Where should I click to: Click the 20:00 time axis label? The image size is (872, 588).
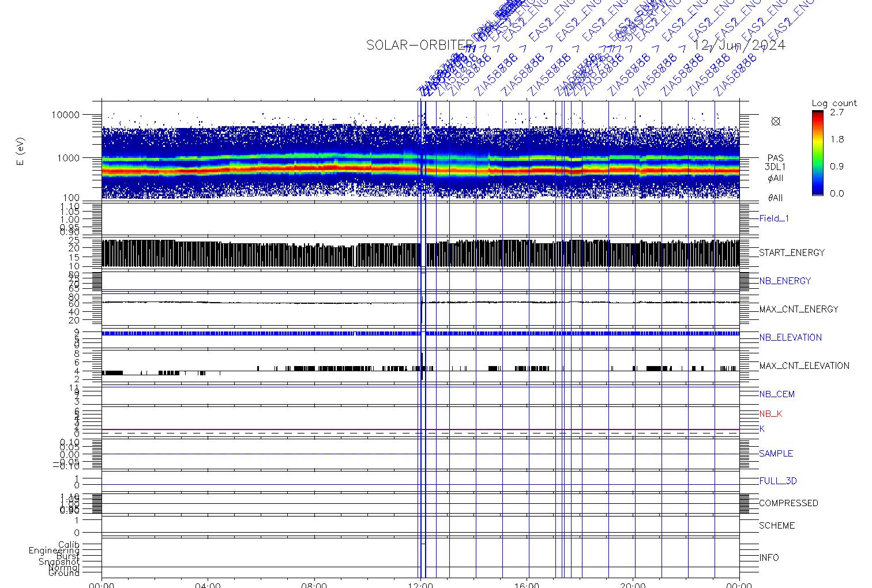(x=633, y=585)
